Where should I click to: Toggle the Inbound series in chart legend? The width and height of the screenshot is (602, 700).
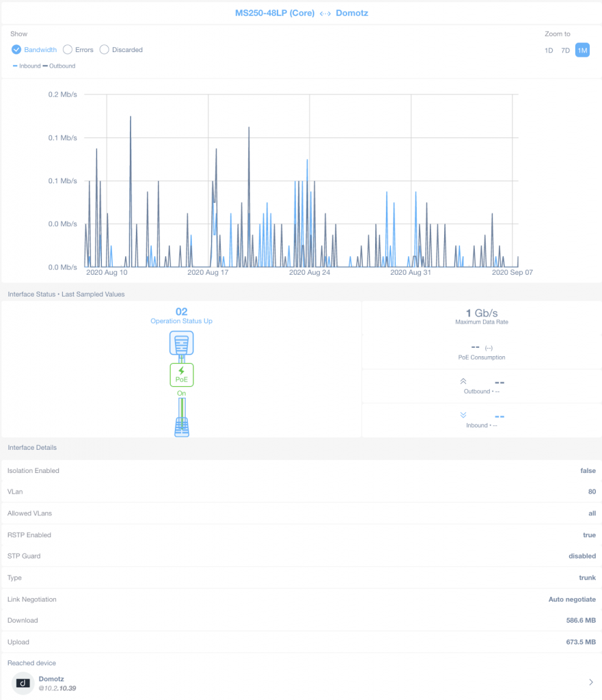pos(27,66)
